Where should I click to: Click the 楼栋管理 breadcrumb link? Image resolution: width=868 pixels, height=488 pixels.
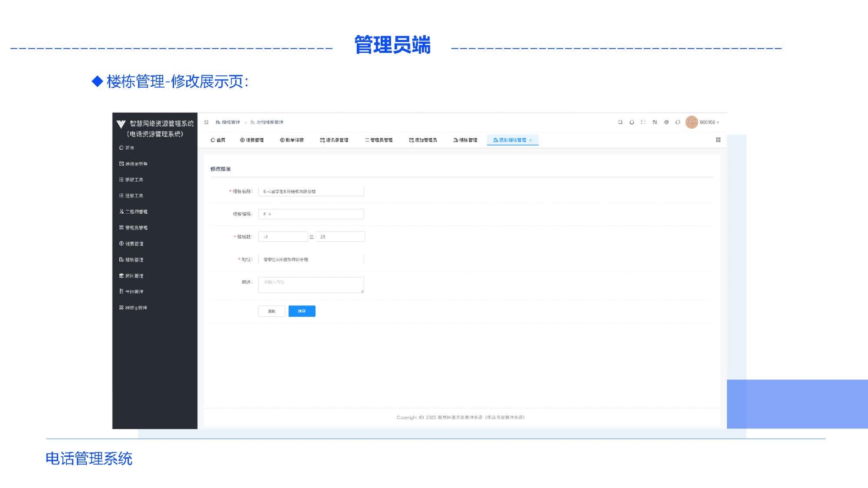(228, 122)
